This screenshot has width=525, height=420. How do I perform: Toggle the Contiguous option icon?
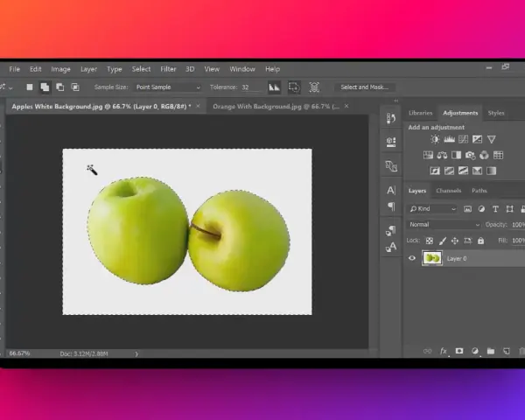click(294, 87)
